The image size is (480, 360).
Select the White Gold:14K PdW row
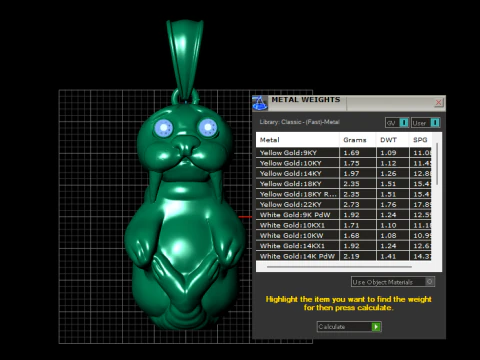(x=344, y=256)
